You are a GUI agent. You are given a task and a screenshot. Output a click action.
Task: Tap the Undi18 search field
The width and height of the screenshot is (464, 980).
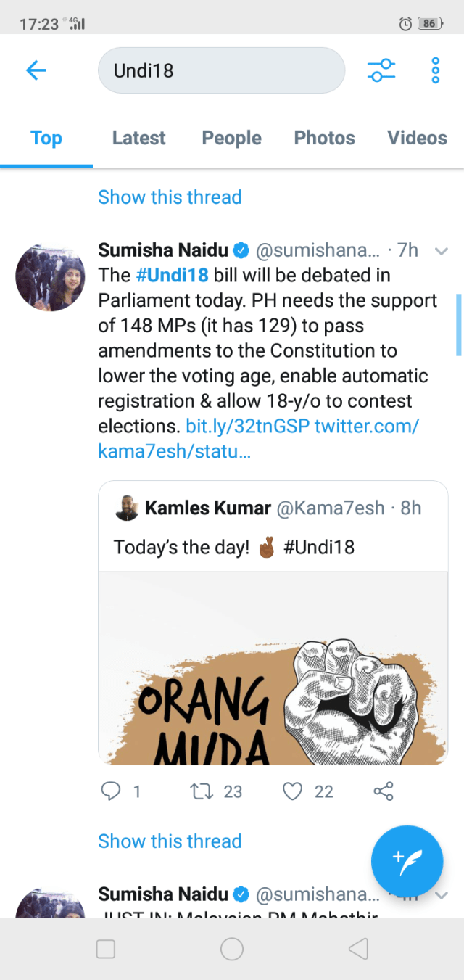[x=221, y=70]
